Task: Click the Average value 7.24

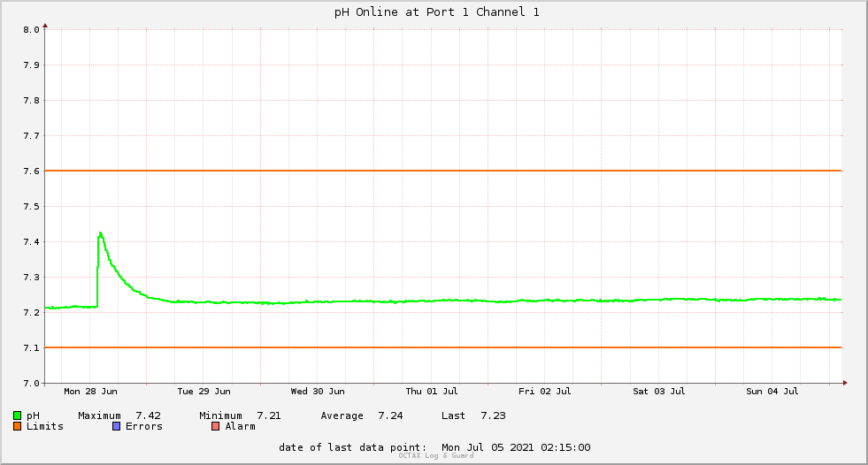Action: (390, 415)
